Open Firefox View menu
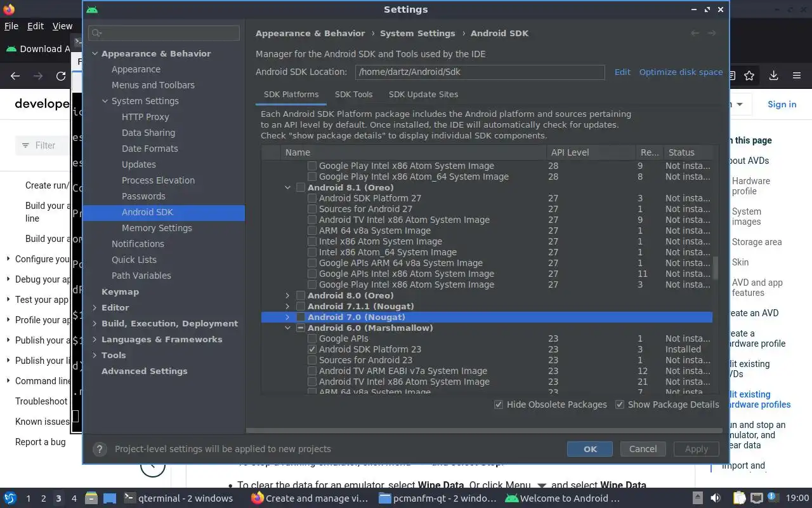Screen dimensions: 812x508 click(x=62, y=26)
